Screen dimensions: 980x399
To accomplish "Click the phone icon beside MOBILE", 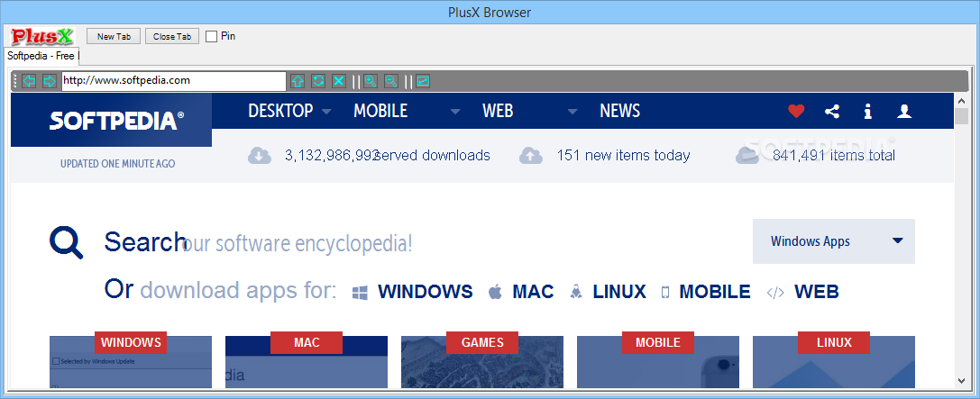I will pyautogui.click(x=665, y=292).
